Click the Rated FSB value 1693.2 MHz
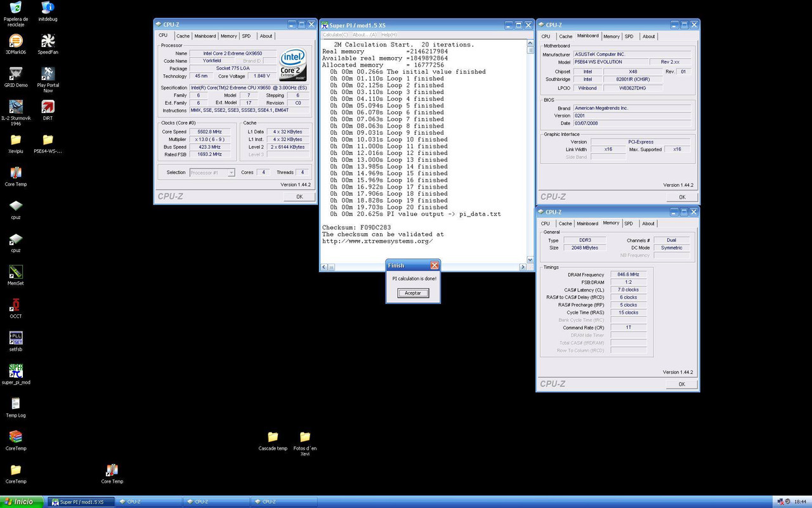The image size is (812, 508). 210,154
